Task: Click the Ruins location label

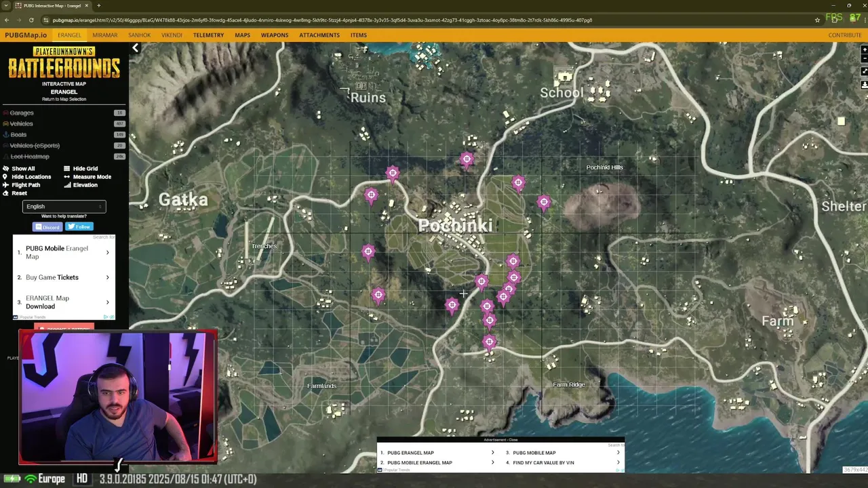Action: [x=368, y=98]
